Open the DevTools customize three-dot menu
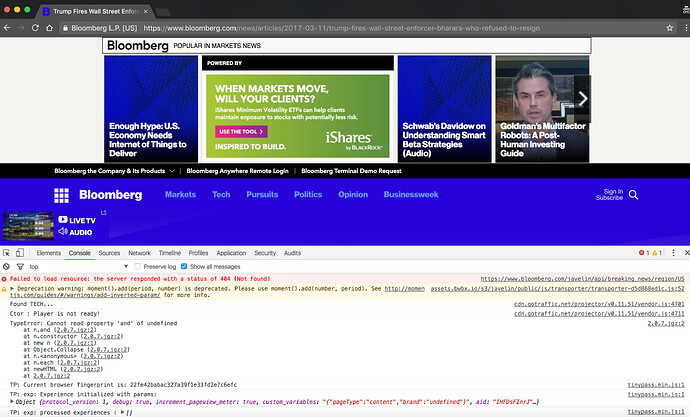690x417 pixels. 673,253
